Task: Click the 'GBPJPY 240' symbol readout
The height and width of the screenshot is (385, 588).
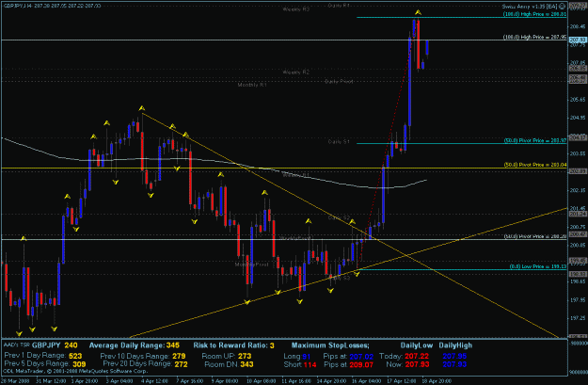Action: click(x=55, y=345)
